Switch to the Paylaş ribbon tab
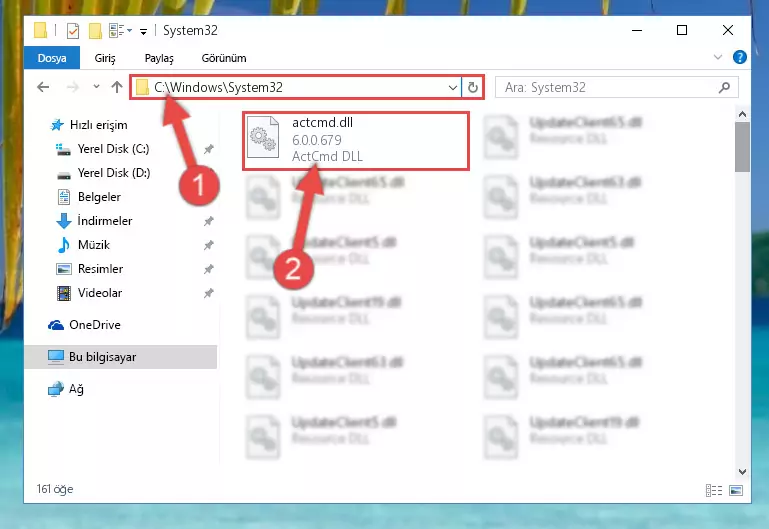 (159, 58)
